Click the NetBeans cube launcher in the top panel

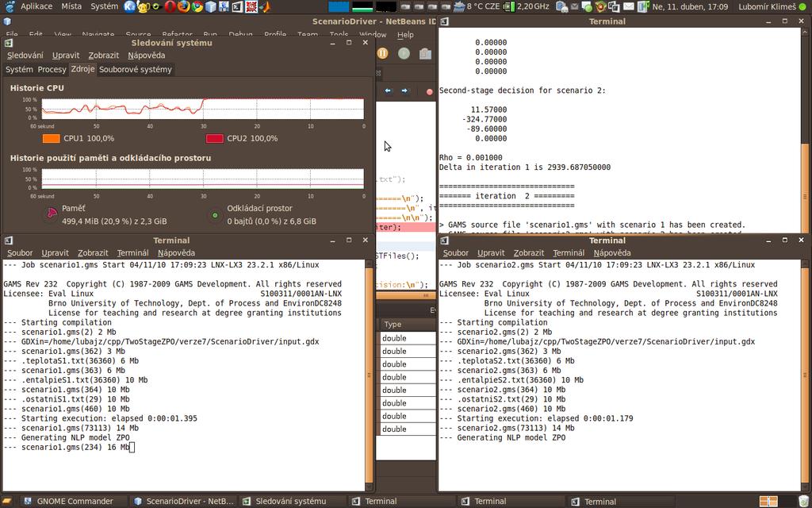pos(211,6)
